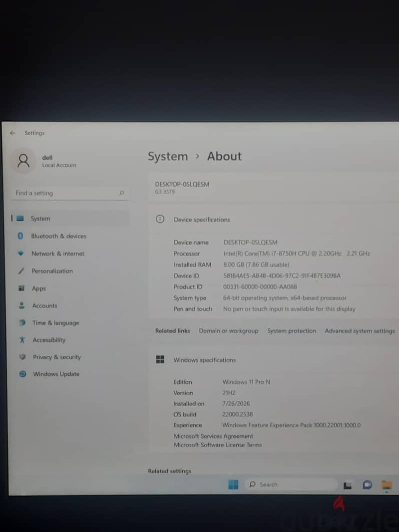Collapse the Windows specifications section
The image size is (399, 532).
point(273,360)
